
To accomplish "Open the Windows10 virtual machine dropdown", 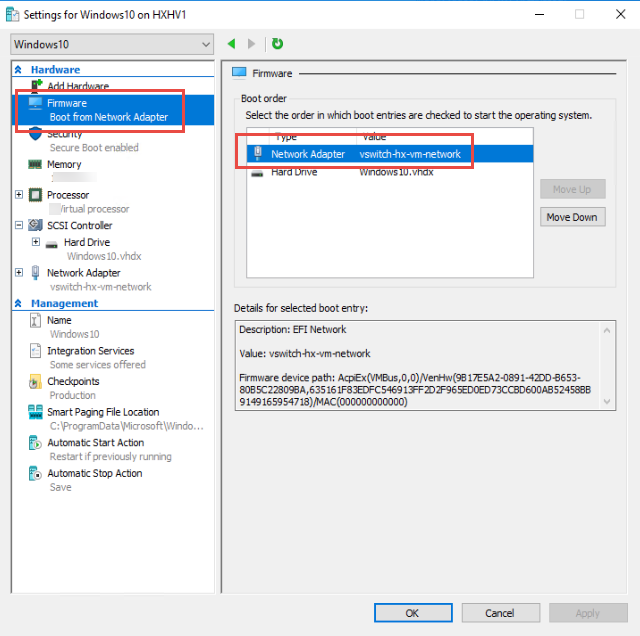I will click(112, 44).
